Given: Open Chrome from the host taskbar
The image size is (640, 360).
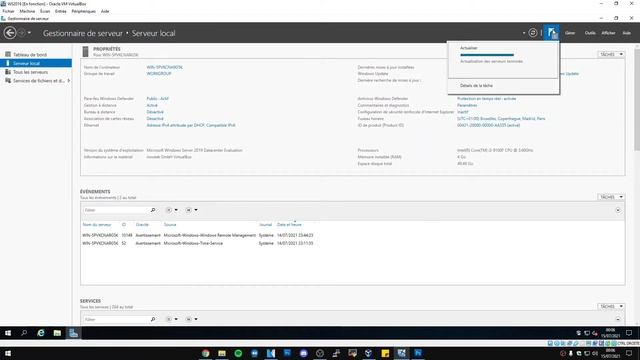Looking at the screenshot, I should [205, 353].
